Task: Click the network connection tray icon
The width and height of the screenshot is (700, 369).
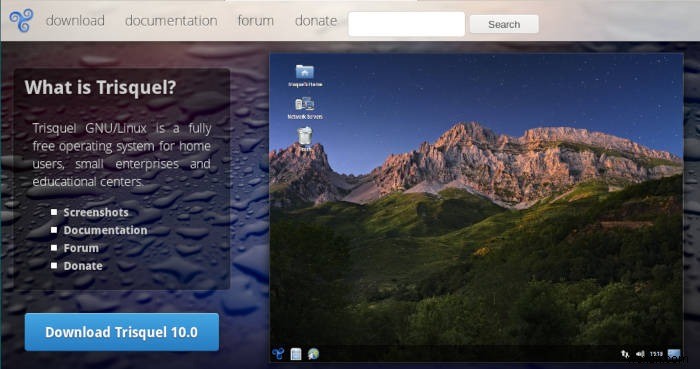Action: [625, 354]
